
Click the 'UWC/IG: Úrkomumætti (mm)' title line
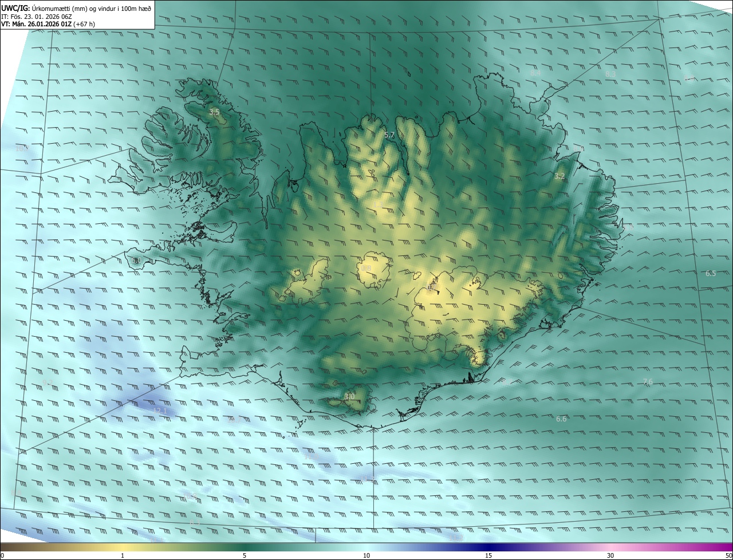pos(76,7)
